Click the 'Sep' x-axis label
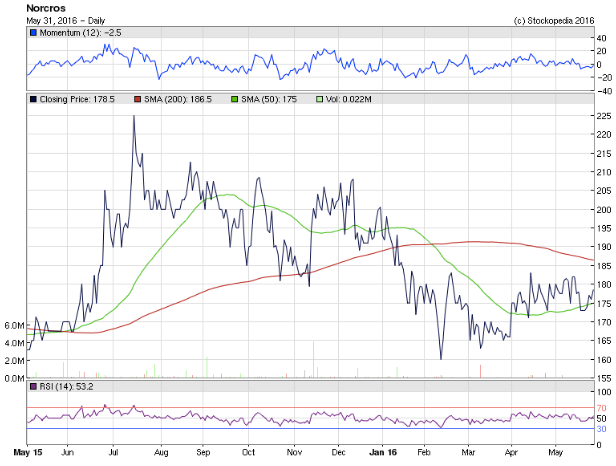Viewport: 616px width, 466px height. click(203, 452)
